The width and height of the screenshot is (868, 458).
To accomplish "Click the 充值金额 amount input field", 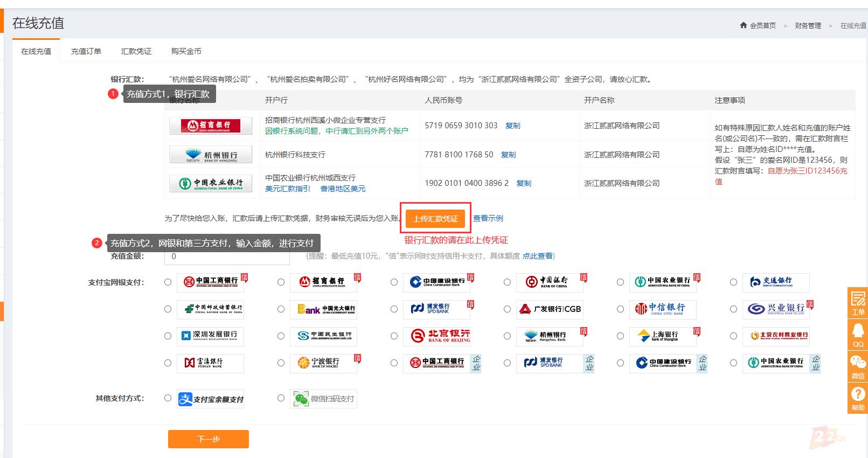I will pos(227,256).
